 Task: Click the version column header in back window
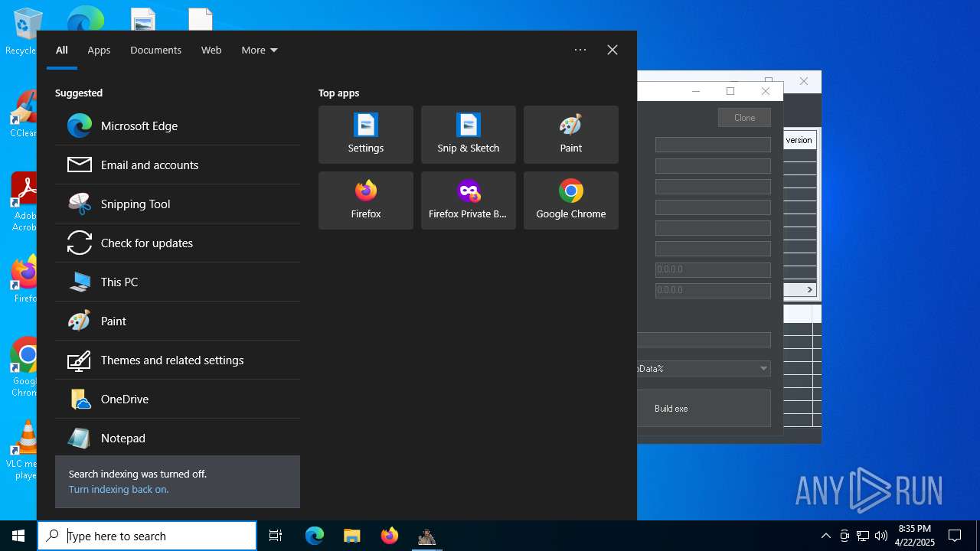tap(799, 140)
